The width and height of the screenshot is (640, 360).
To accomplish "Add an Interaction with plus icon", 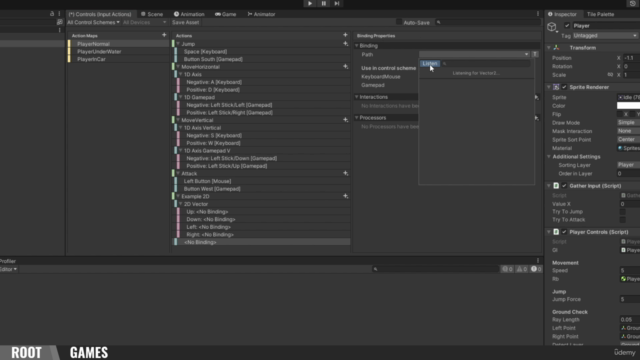I will [x=536, y=97].
